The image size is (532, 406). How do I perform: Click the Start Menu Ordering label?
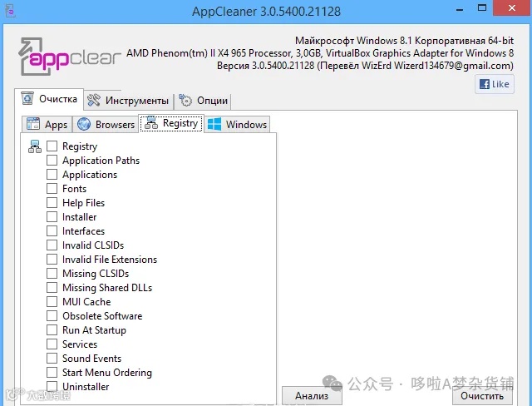(x=107, y=373)
